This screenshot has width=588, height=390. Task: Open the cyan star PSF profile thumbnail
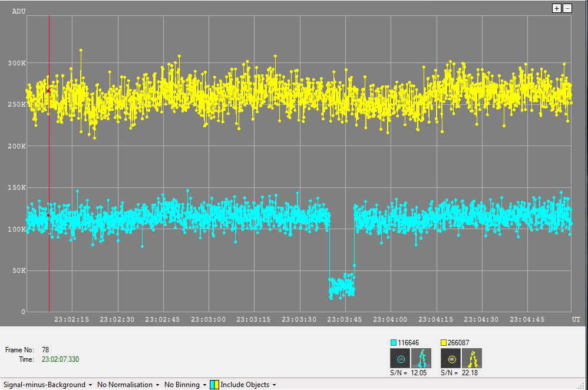pyautogui.click(x=421, y=358)
